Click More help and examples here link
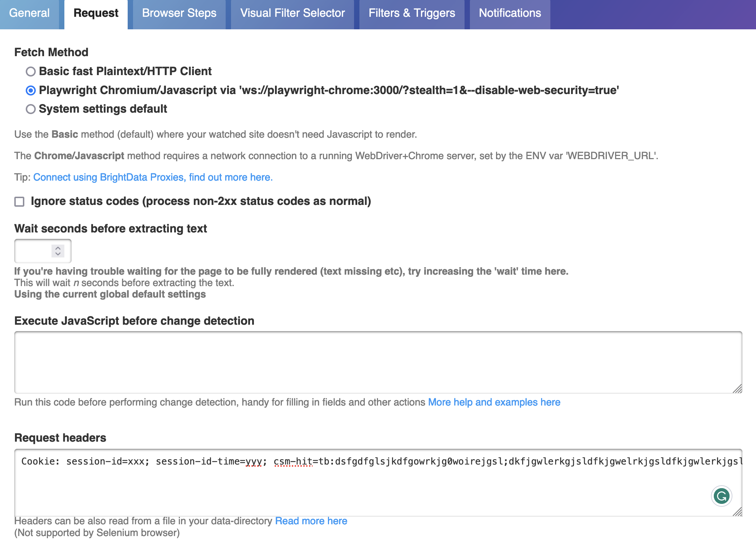Viewport: 756px width, 550px height. click(x=495, y=402)
